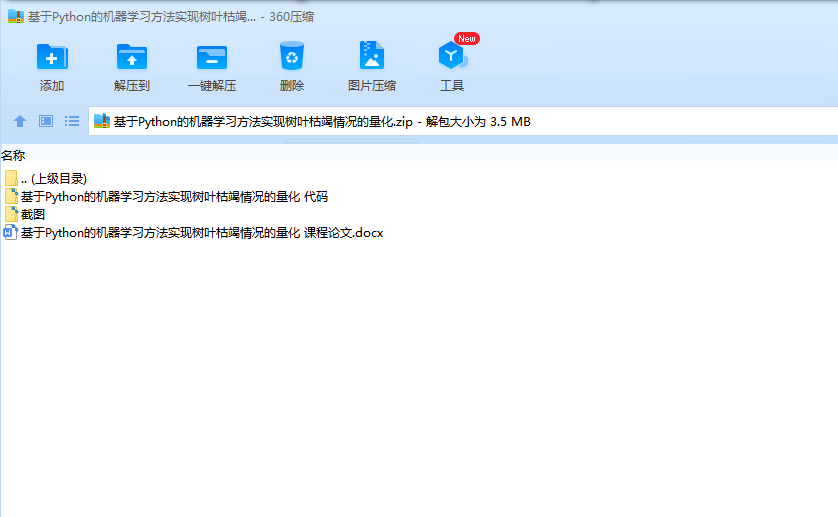838x517 pixels.
Task: Switch to list view icon
Action: click(x=72, y=121)
